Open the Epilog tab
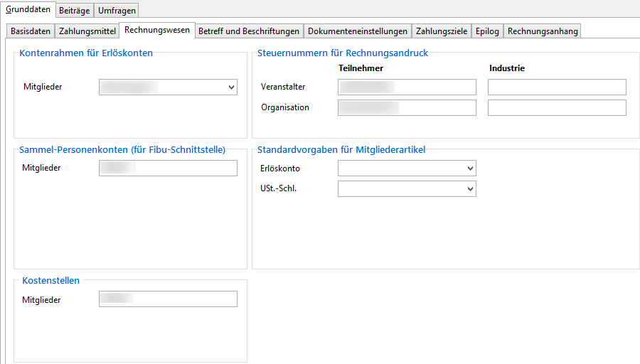The image size is (640, 364). coord(488,31)
